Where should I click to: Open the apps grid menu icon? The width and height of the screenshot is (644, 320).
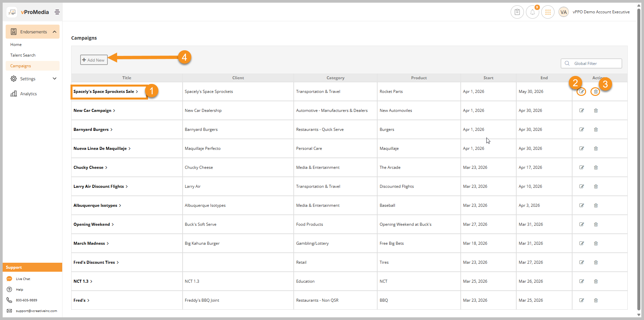(548, 12)
